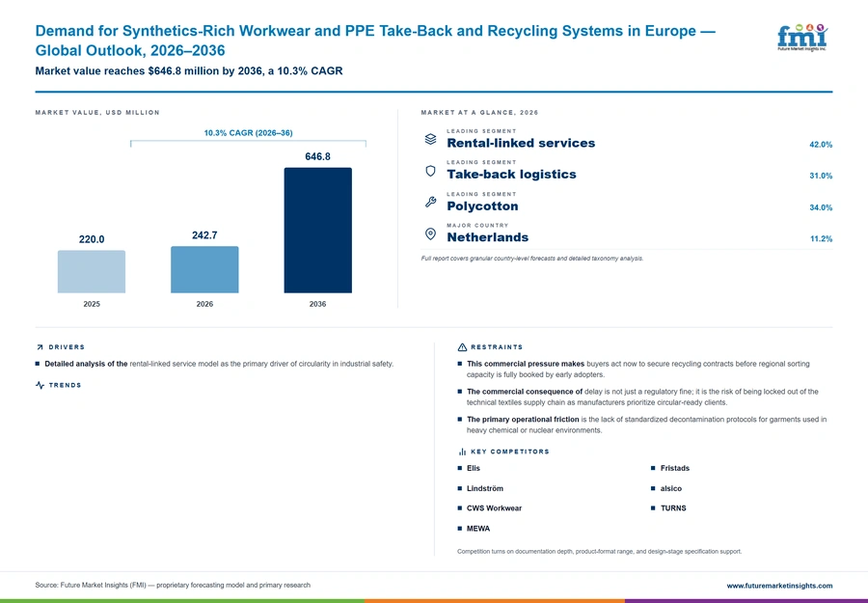Viewport: 868px width, 603px height.
Task: Click the 11.2% value
Action: (x=821, y=239)
